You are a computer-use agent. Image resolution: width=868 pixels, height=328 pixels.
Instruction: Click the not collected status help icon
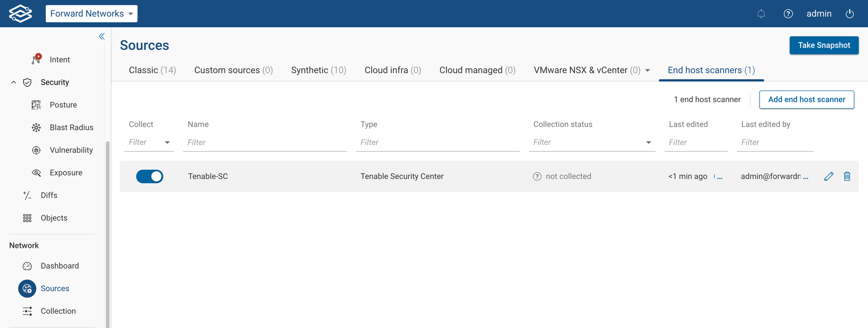tap(537, 176)
